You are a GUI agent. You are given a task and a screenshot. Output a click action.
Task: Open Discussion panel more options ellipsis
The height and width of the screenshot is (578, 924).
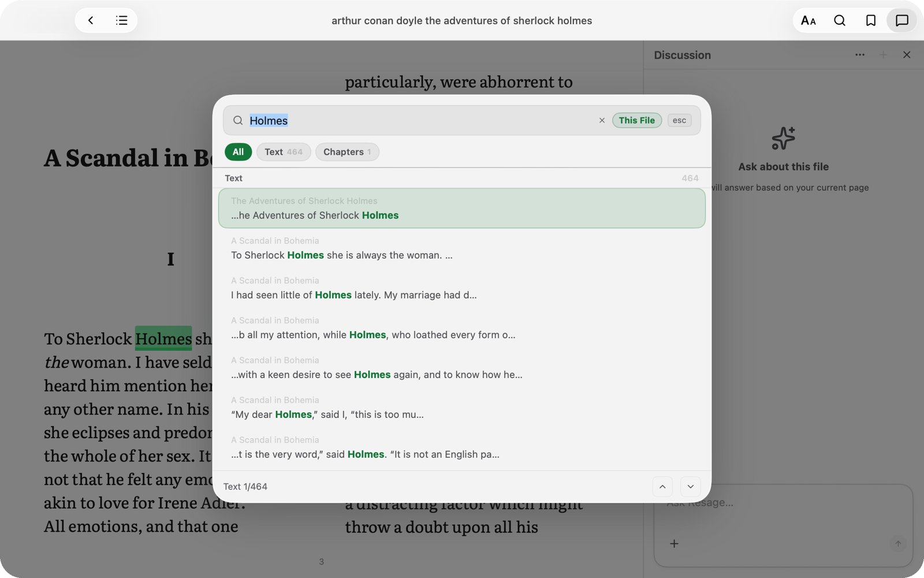860,55
